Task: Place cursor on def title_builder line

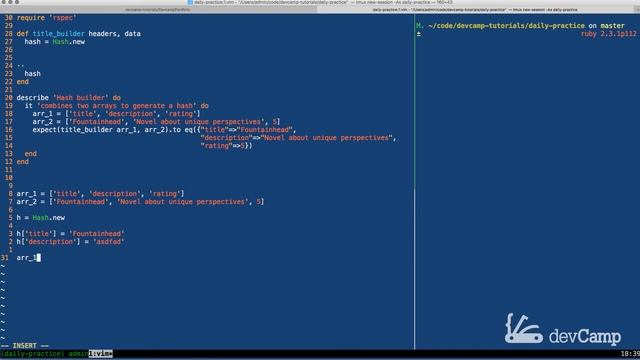Action: coord(78,33)
